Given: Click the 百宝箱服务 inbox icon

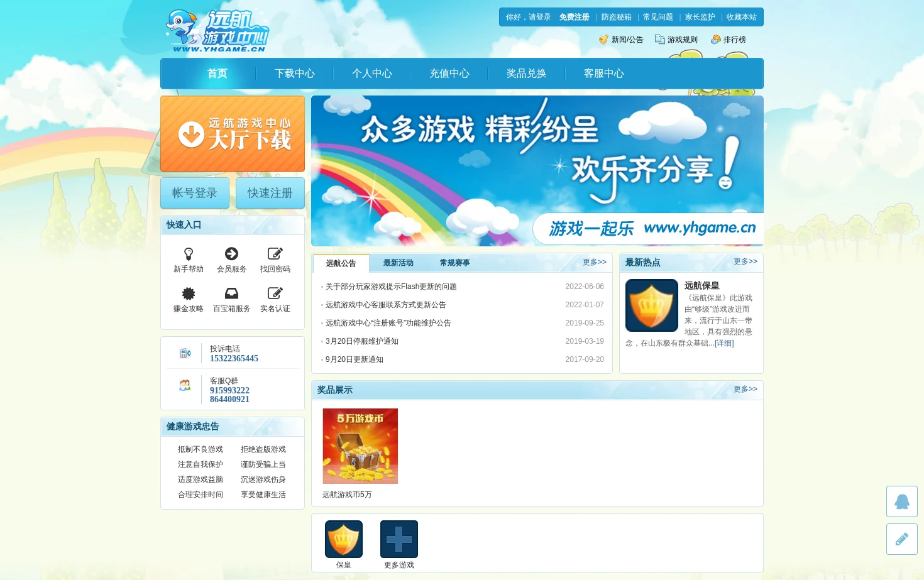Looking at the screenshot, I should pos(231,293).
